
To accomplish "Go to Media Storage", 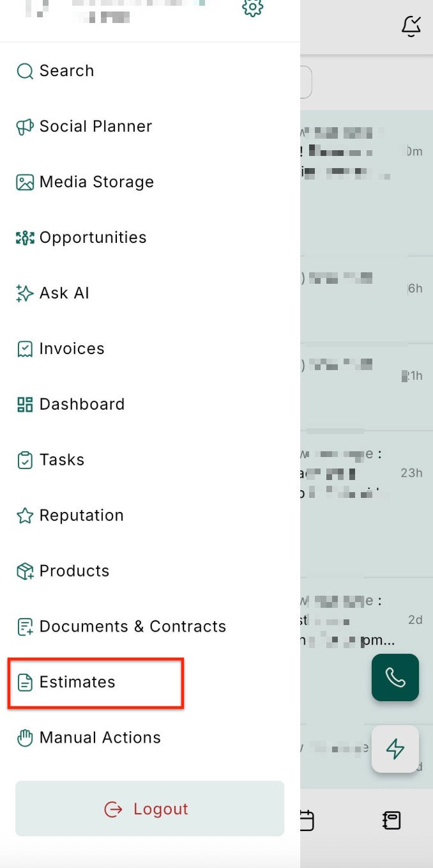I will [96, 182].
